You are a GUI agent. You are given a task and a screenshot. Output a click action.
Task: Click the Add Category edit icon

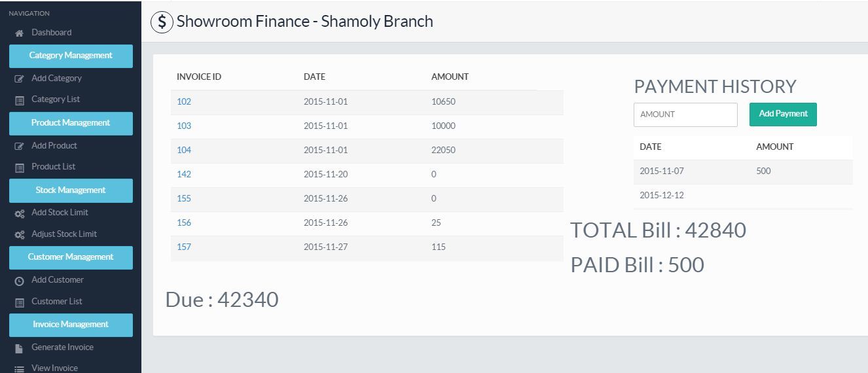click(x=20, y=79)
